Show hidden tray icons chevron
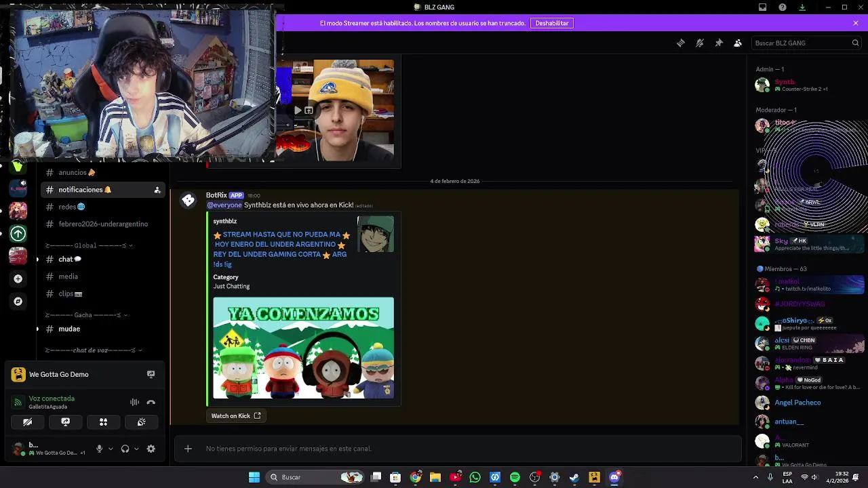This screenshot has height=488, width=868. (755, 477)
